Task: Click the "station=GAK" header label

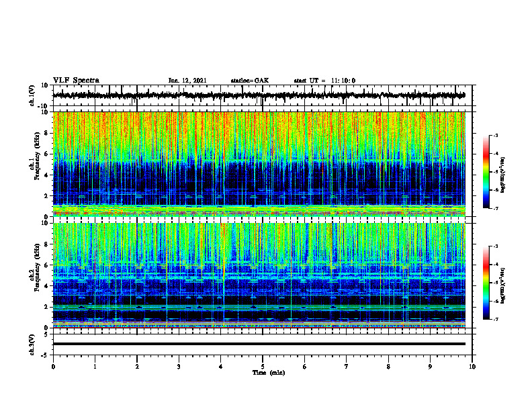Action: pos(250,81)
